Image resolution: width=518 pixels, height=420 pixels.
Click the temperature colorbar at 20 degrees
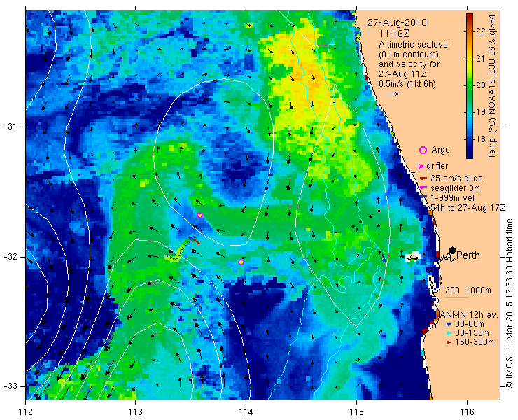pos(470,85)
